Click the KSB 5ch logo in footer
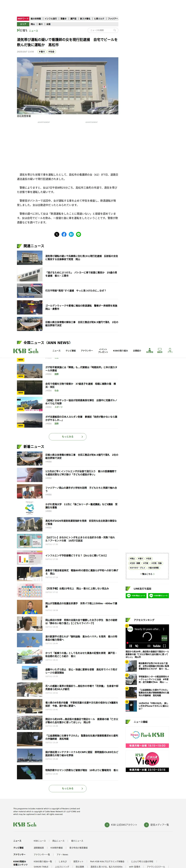The width and height of the screenshot is (186, 868). pos(25,825)
